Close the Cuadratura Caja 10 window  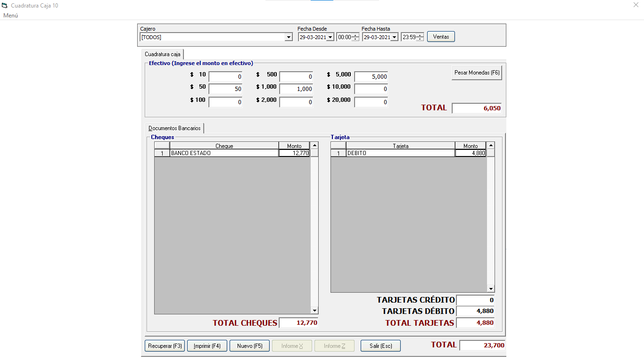[636, 5]
